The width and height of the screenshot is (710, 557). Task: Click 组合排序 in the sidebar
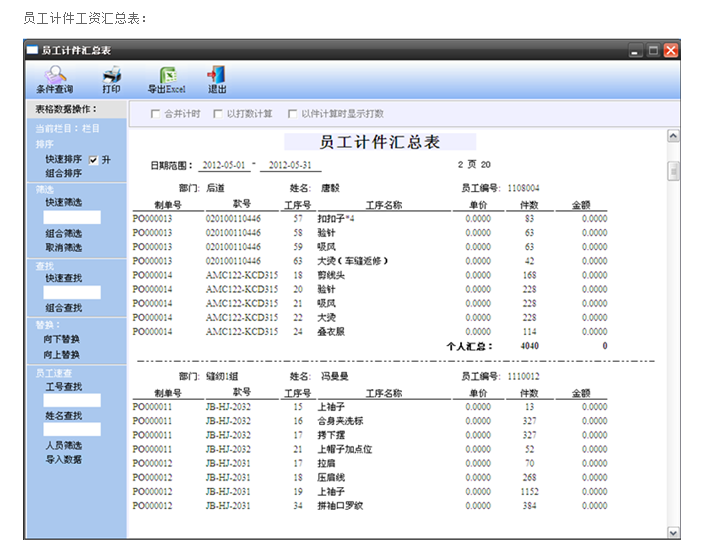(x=63, y=174)
